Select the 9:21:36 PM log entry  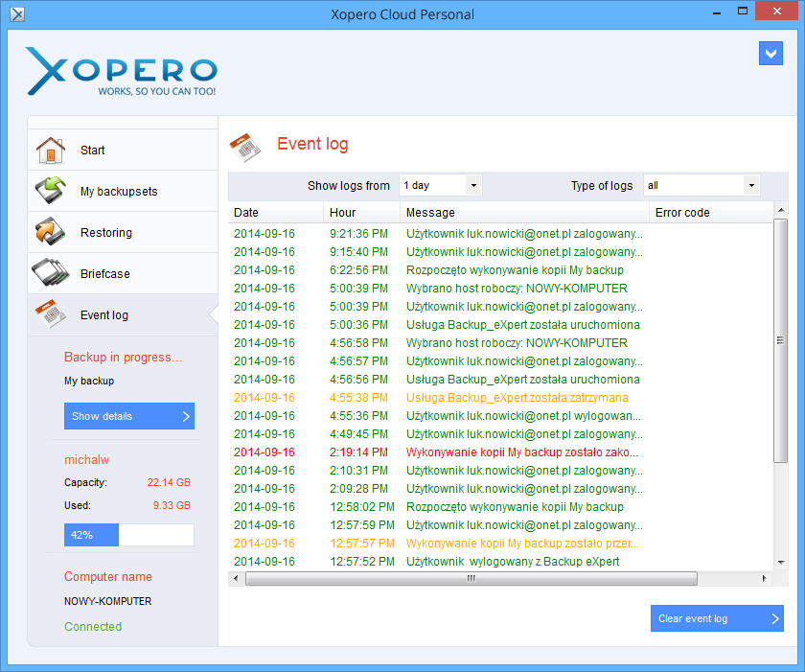500,234
